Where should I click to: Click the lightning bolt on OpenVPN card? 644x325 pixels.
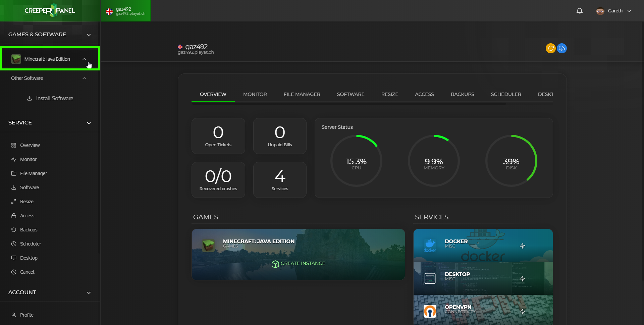click(522, 312)
